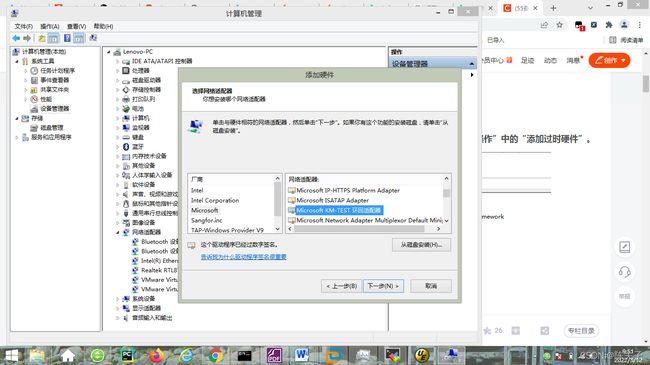Open Google Chrome from the taskbar
The image size is (650, 365).
pos(215,355)
